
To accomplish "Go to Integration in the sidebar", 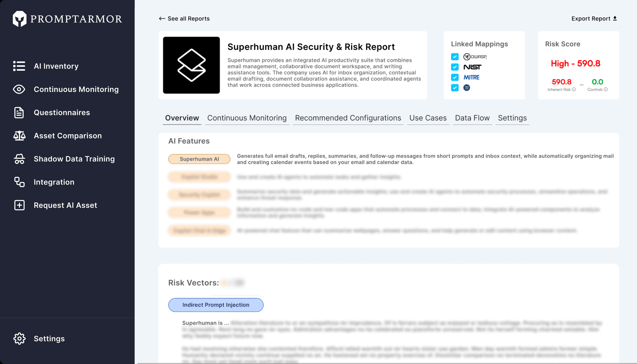I will 54,182.
